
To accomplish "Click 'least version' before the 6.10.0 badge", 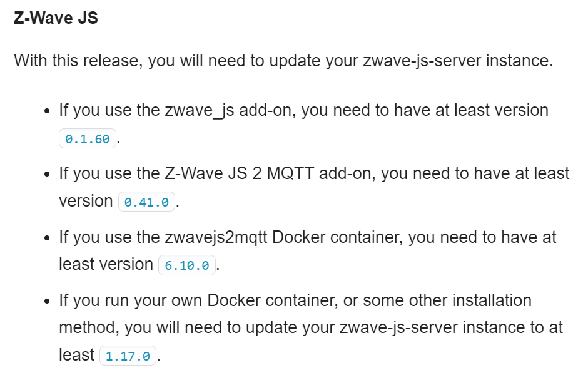I will click(x=106, y=264).
